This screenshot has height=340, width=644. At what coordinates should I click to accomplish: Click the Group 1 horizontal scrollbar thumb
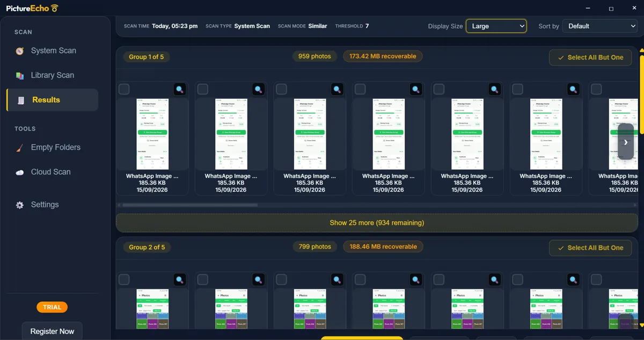[190, 205]
